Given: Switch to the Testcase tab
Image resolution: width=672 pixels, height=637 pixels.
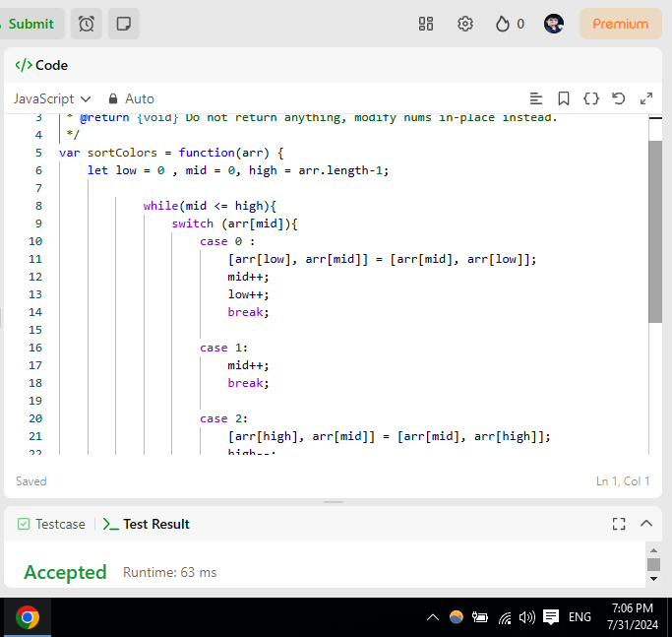Looking at the screenshot, I should [x=51, y=524].
